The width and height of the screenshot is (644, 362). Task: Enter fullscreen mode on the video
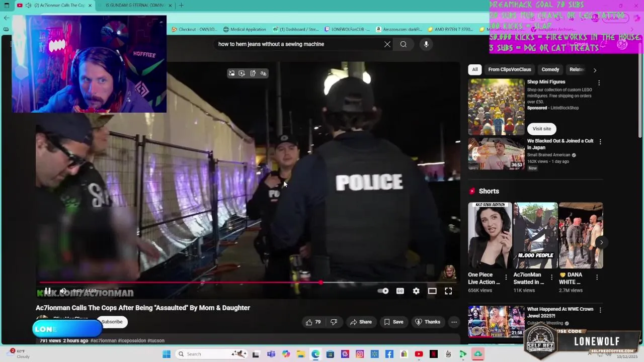pos(448,291)
